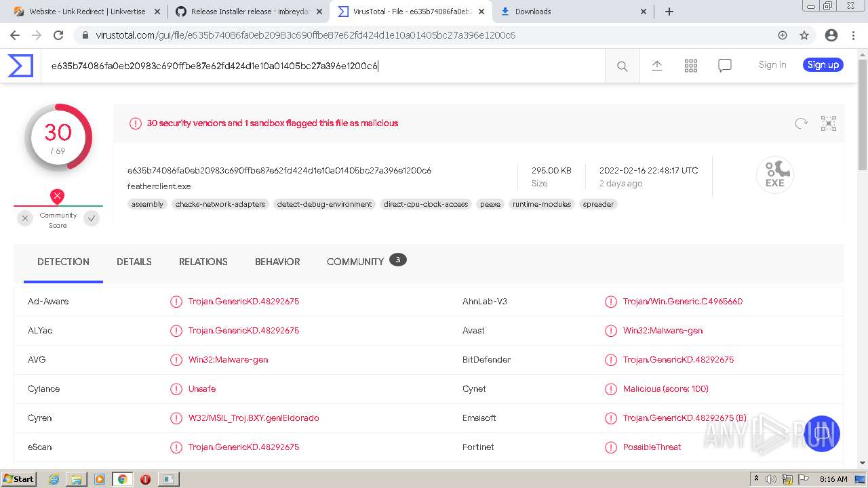Close the Linkvertise tab
The image size is (868, 488).
pyautogui.click(x=157, y=12)
